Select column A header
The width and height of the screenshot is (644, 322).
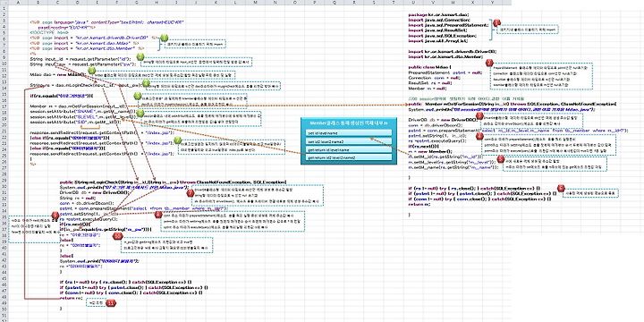(18, 3)
